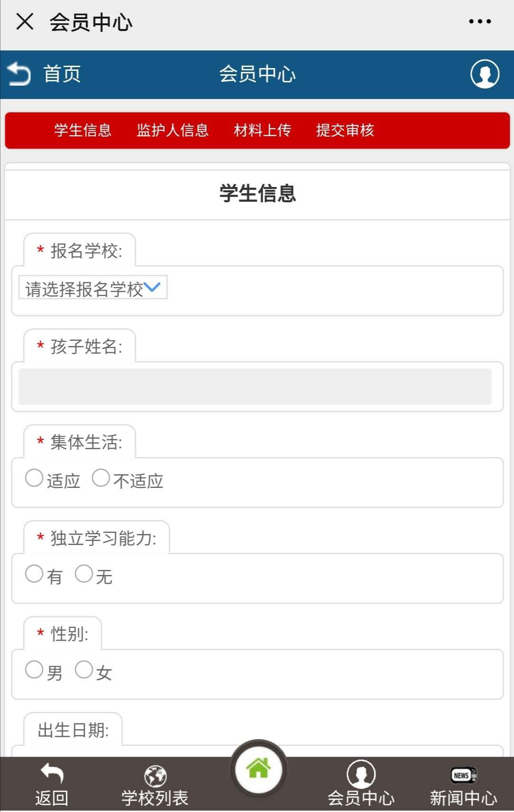The width and height of the screenshot is (514, 812).
Task: Switch to the 材料上传 tab
Action: click(262, 130)
